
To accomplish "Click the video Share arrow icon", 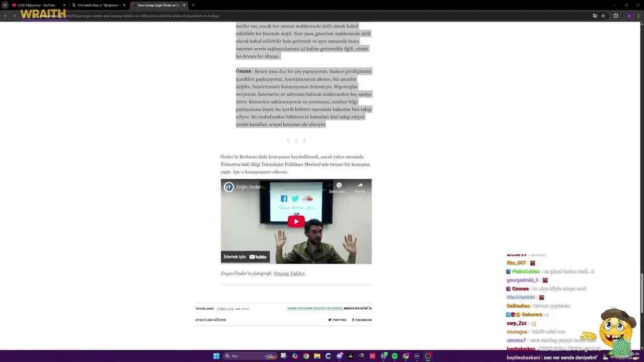I will [x=360, y=185].
